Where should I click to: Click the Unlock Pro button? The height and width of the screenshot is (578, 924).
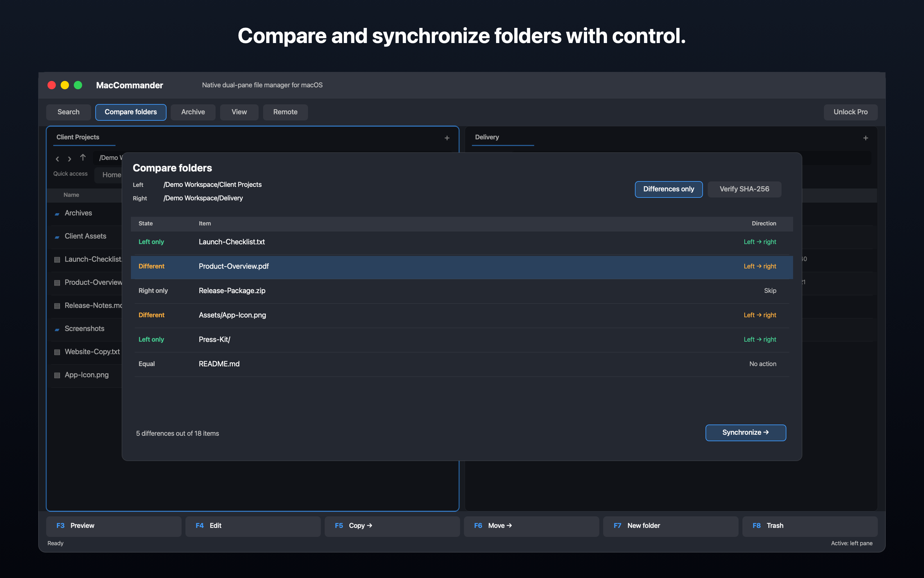coord(850,112)
